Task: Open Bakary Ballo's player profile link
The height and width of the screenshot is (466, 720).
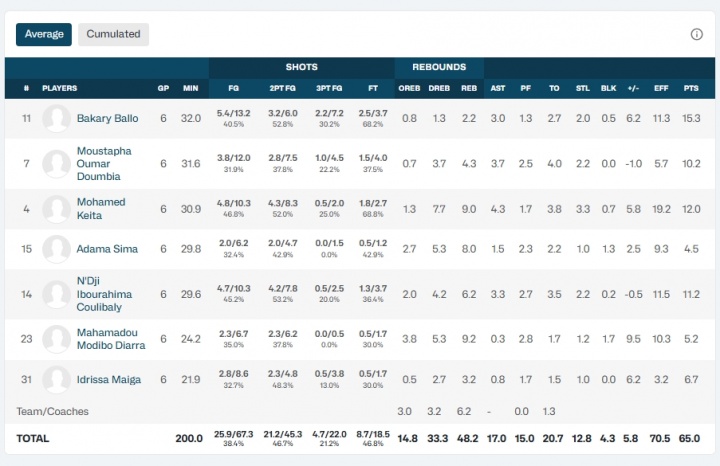Action: coord(108,119)
